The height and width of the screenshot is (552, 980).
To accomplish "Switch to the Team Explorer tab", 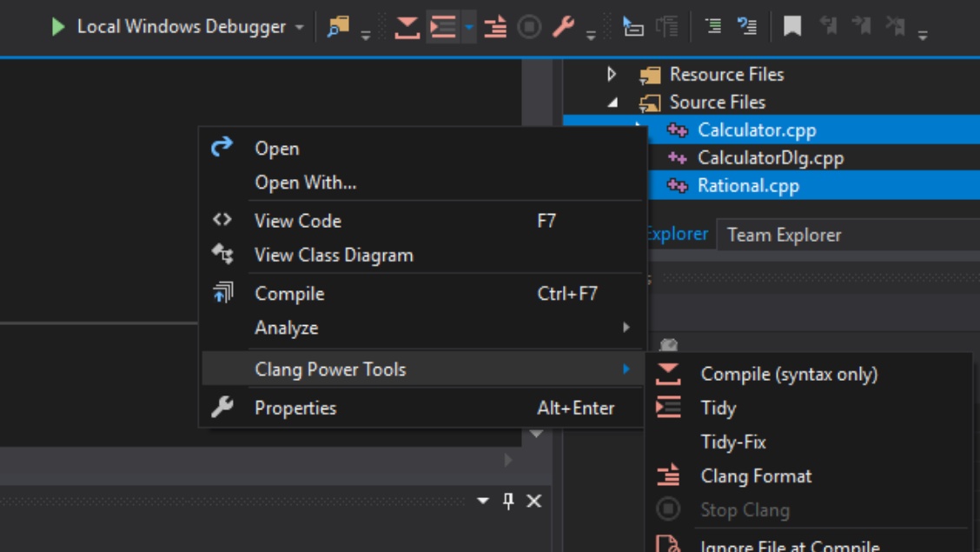I will [784, 235].
